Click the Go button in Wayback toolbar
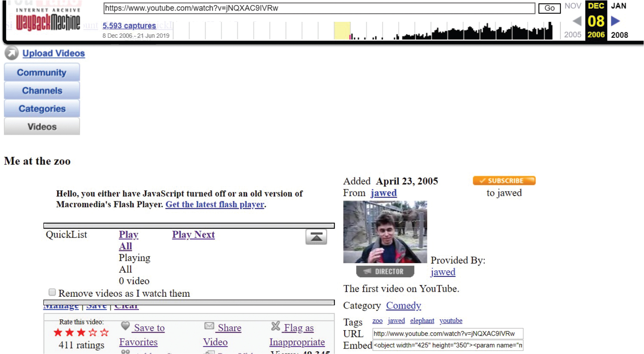644x354 pixels. tap(549, 8)
